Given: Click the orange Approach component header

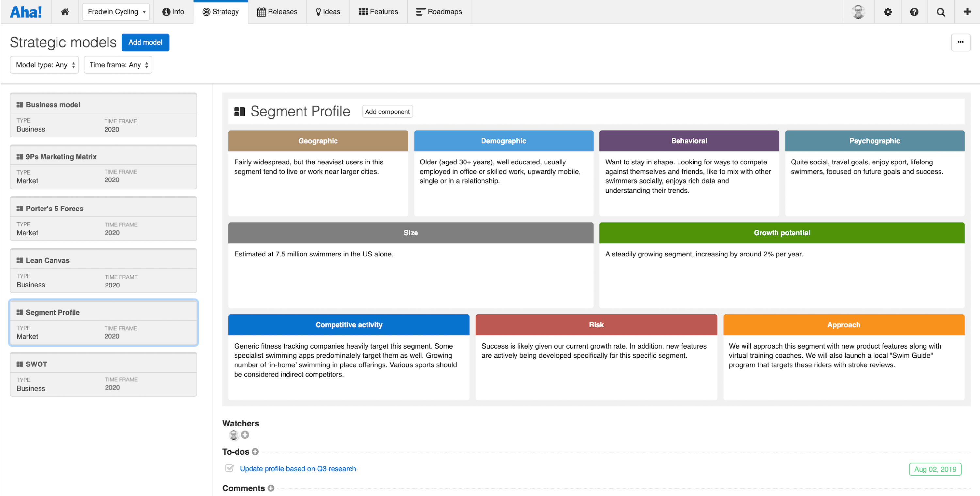Looking at the screenshot, I should pos(843,325).
